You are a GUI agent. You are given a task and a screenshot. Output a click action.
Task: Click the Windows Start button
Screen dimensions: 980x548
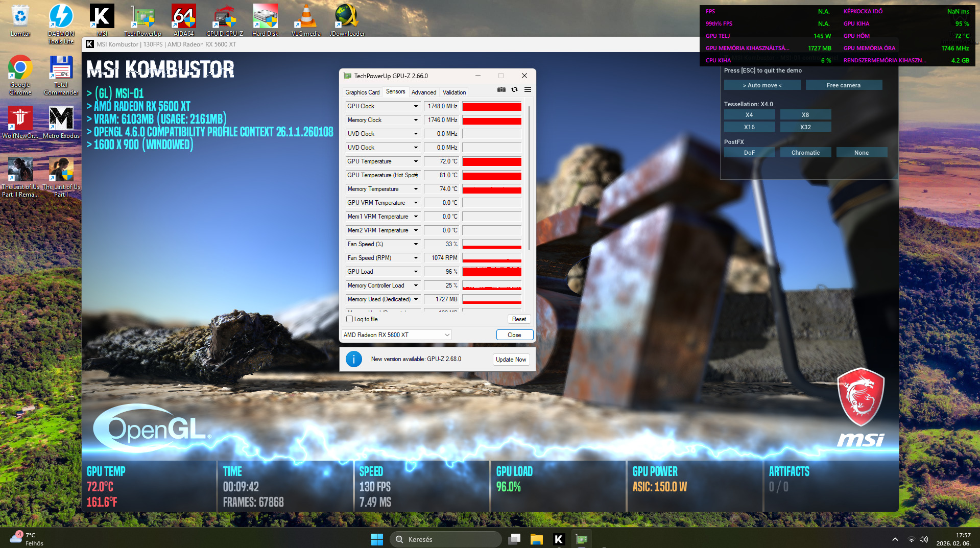point(377,539)
